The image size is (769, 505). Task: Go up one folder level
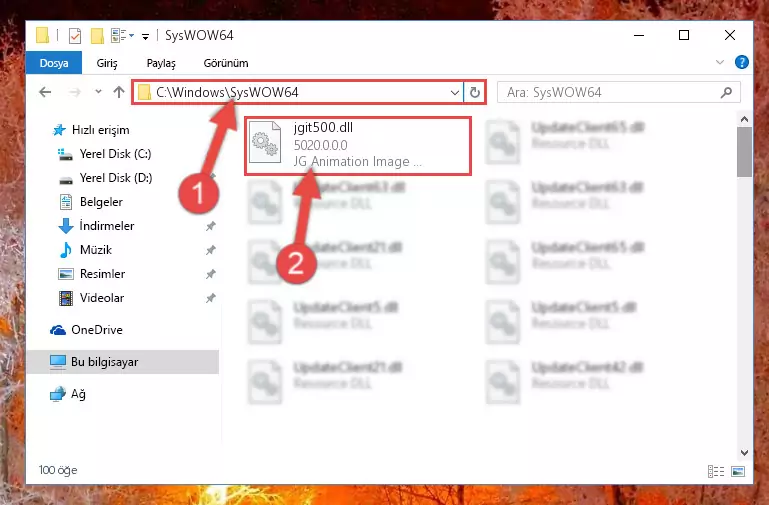click(119, 92)
